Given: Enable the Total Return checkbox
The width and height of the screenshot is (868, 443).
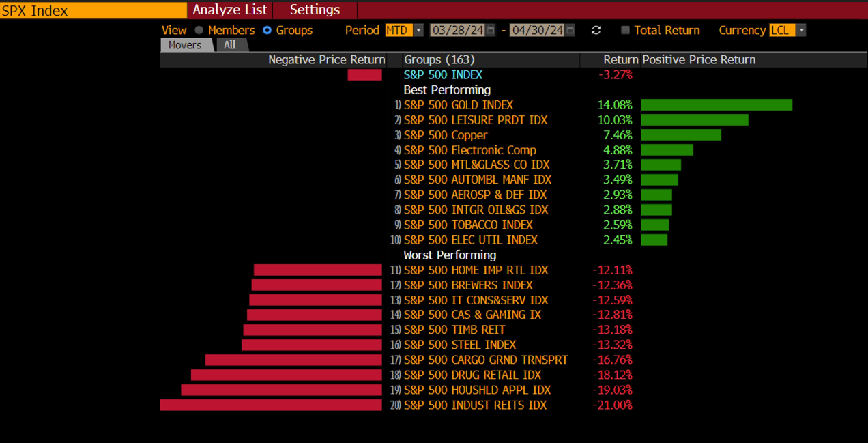Looking at the screenshot, I should click(x=625, y=30).
